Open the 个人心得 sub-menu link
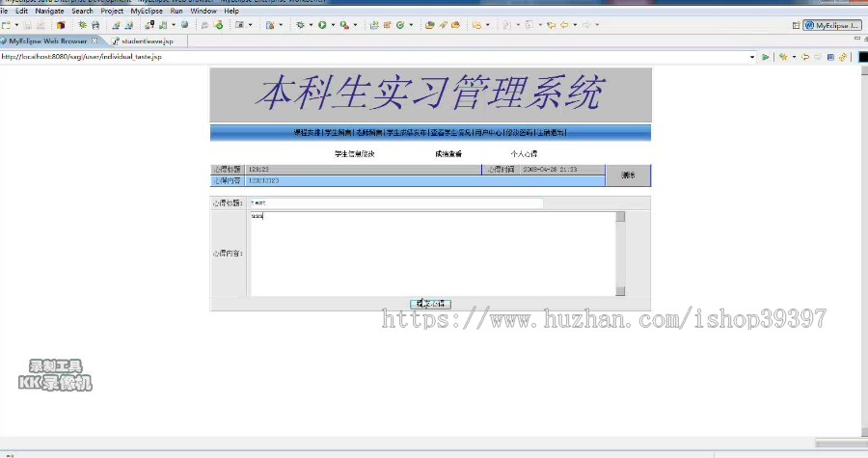Image resolution: width=868 pixels, height=458 pixels. click(x=524, y=153)
